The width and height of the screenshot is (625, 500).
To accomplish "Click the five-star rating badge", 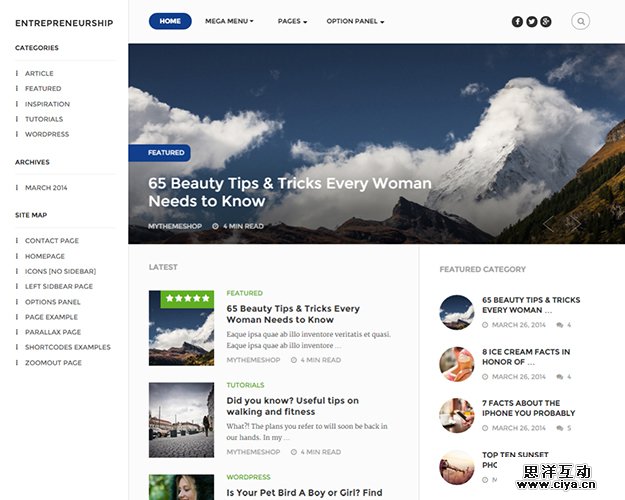I will coord(187,298).
